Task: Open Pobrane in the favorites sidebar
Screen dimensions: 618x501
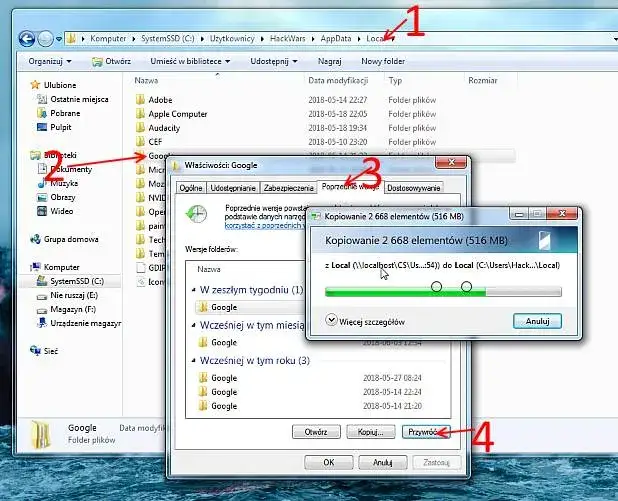Action: click(x=65, y=114)
